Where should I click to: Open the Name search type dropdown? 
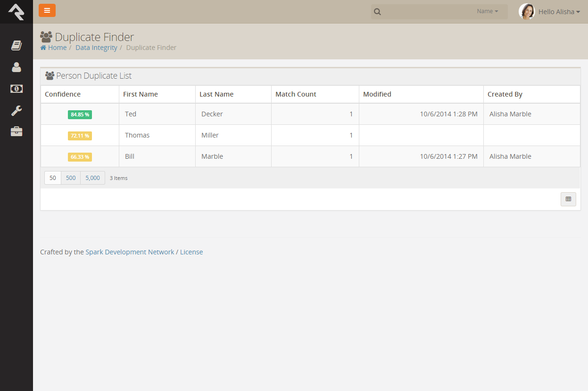[487, 11]
